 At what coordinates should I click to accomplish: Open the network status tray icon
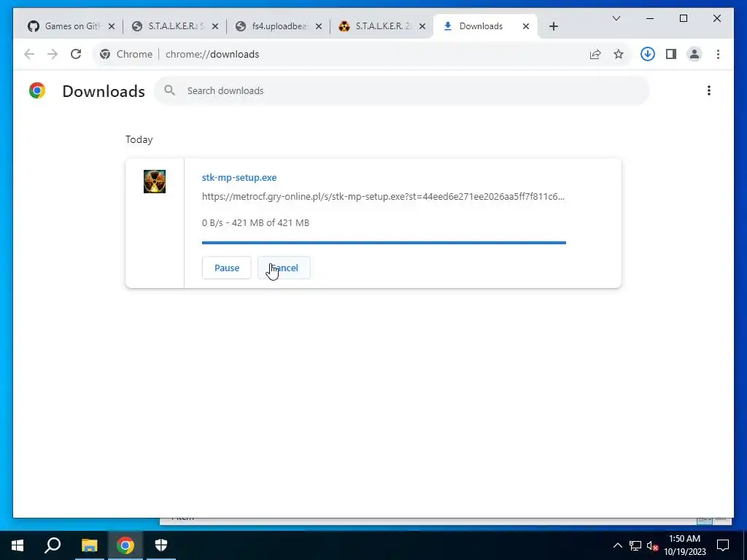(635, 545)
